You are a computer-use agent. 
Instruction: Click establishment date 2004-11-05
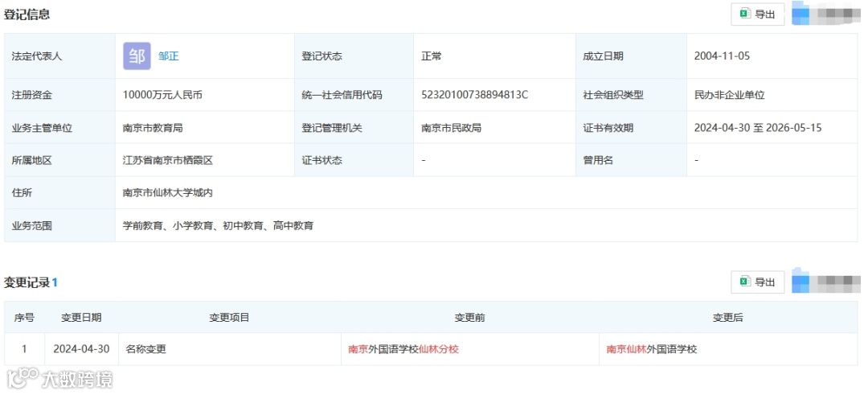(x=722, y=56)
